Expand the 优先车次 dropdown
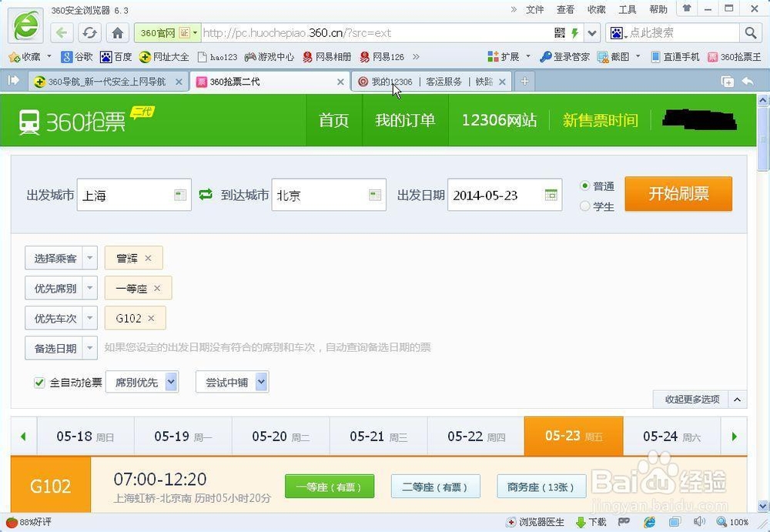Image resolution: width=770 pixels, height=532 pixels. pos(90,318)
